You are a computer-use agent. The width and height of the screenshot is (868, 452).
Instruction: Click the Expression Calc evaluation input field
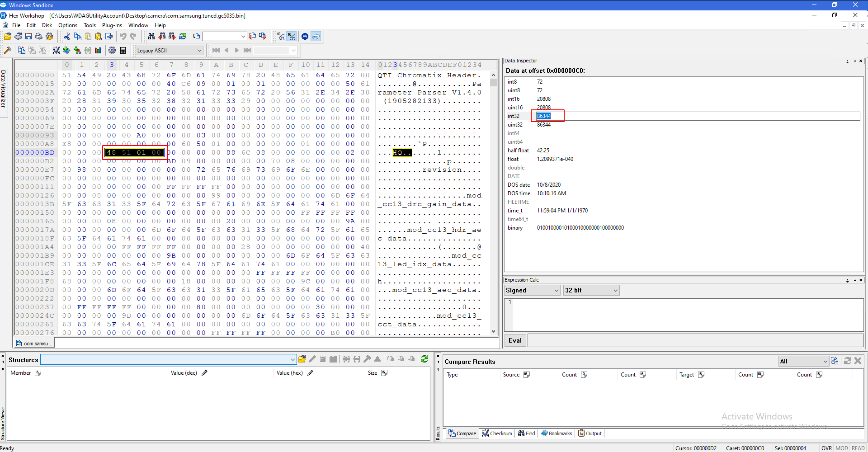point(688,315)
